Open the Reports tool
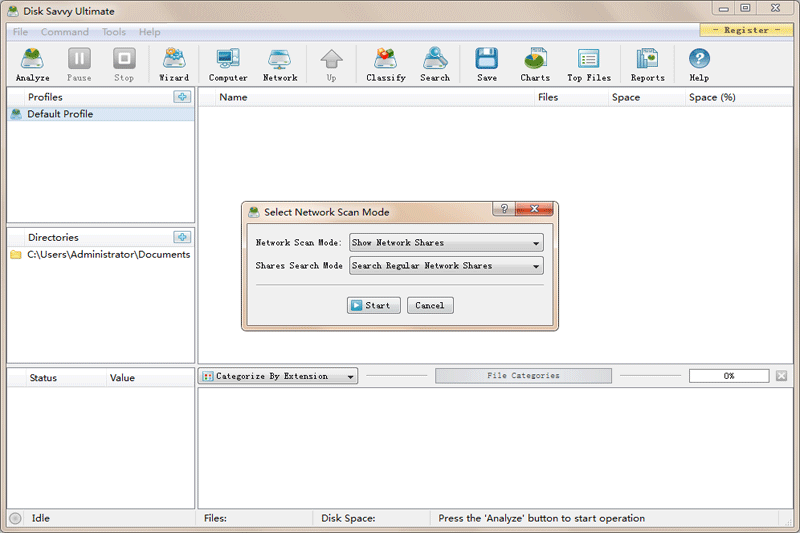Screen dimensions: 800x533 pyautogui.click(x=647, y=64)
